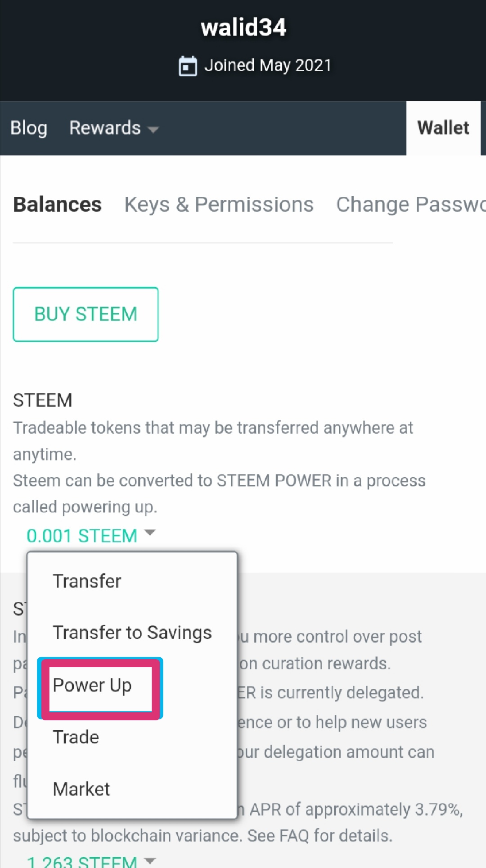The image size is (486, 868).
Task: Choose Transfer from the dropdown menu
Action: (87, 581)
